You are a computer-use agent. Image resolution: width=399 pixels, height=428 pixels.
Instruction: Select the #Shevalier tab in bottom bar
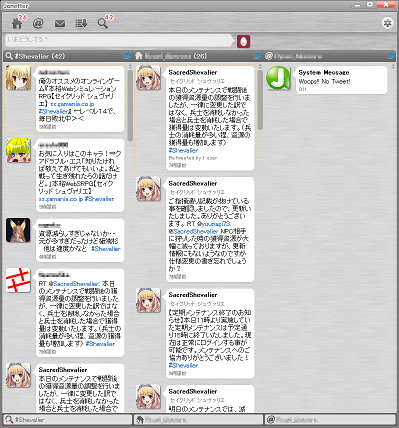click(68, 420)
